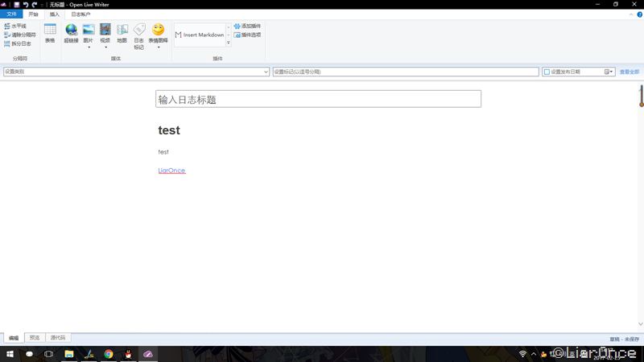Open plugin options (插件选项)
This screenshot has width=644, height=362.
pos(247,35)
